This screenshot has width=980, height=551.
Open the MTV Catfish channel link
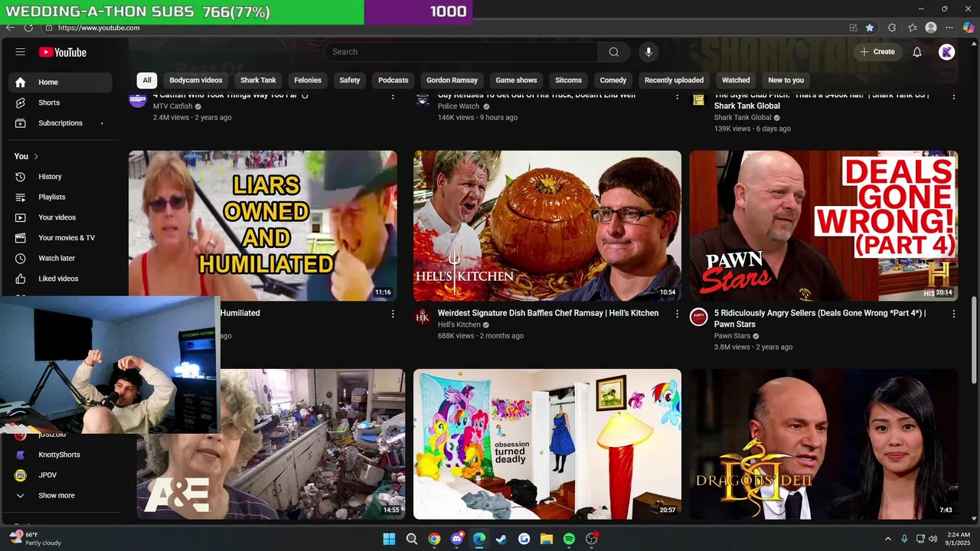click(x=173, y=106)
